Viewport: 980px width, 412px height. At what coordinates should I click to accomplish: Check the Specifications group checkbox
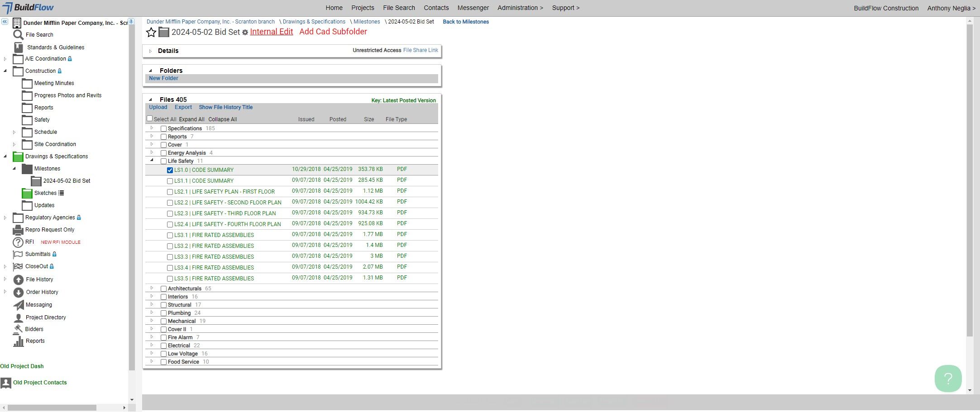click(164, 129)
